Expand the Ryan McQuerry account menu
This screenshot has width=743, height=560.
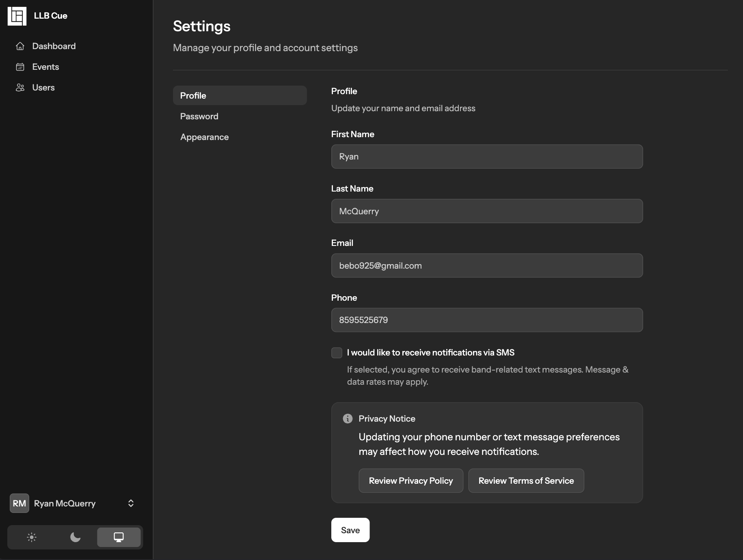131,503
